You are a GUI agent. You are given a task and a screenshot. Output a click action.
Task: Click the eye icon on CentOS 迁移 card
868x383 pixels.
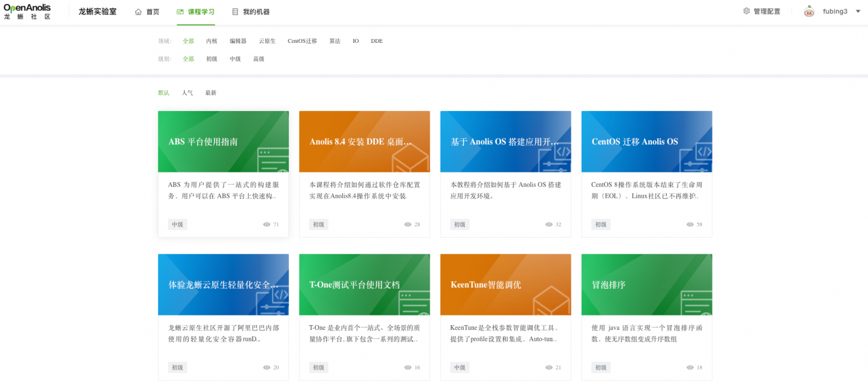tap(690, 224)
